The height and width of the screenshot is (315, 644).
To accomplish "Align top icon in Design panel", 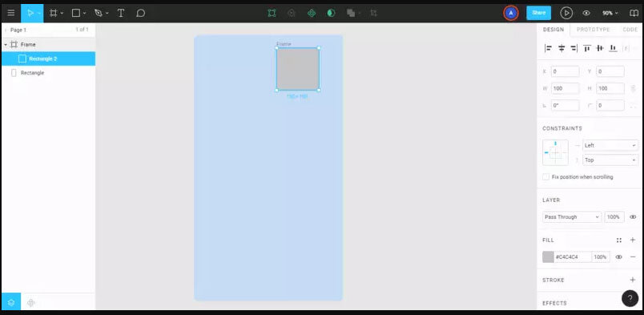I will click(x=587, y=48).
